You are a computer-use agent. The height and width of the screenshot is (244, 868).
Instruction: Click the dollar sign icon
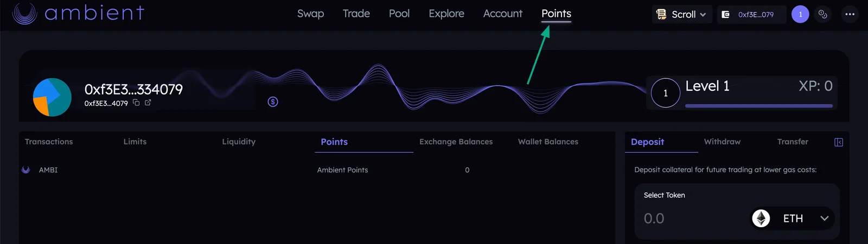pos(273,102)
